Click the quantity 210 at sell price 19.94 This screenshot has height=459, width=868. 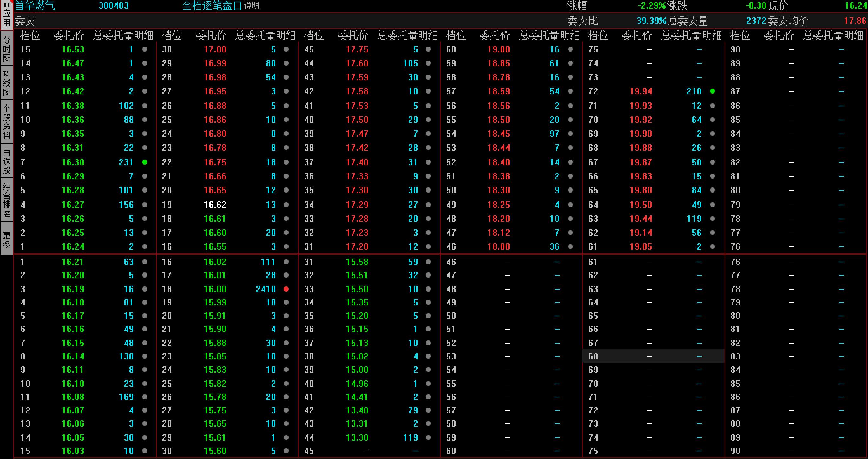[x=694, y=91]
